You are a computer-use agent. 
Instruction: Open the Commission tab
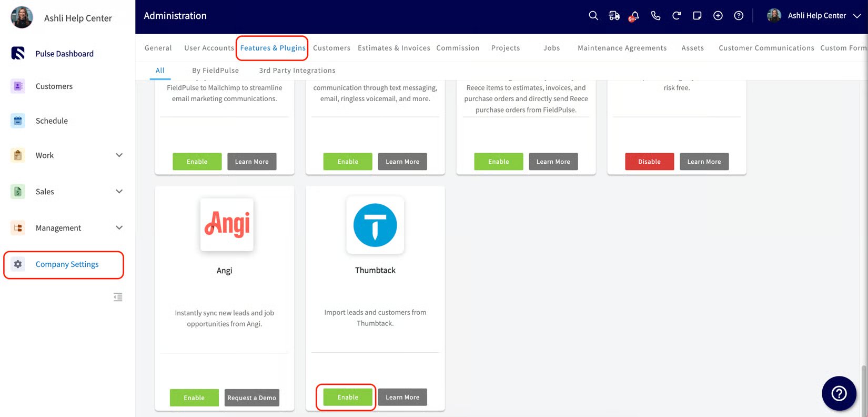tap(458, 48)
